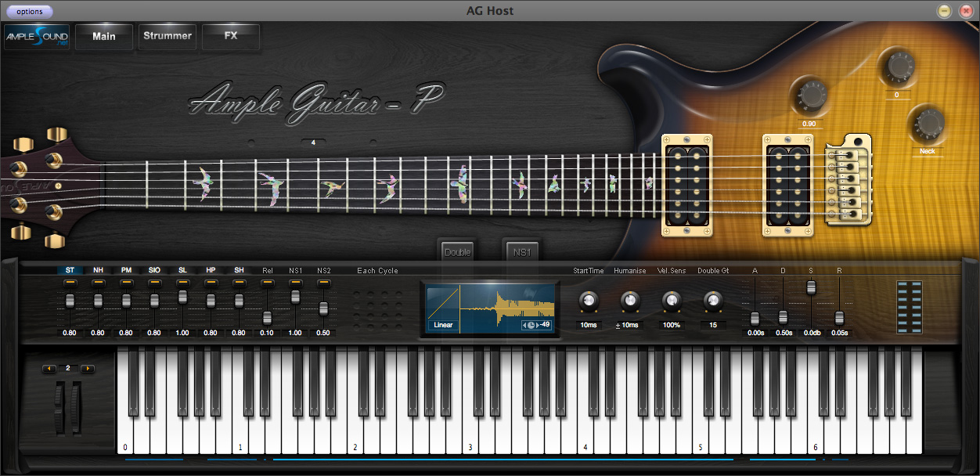
Task: Click the neck humbucker pickup on guitar
Action: click(688, 185)
